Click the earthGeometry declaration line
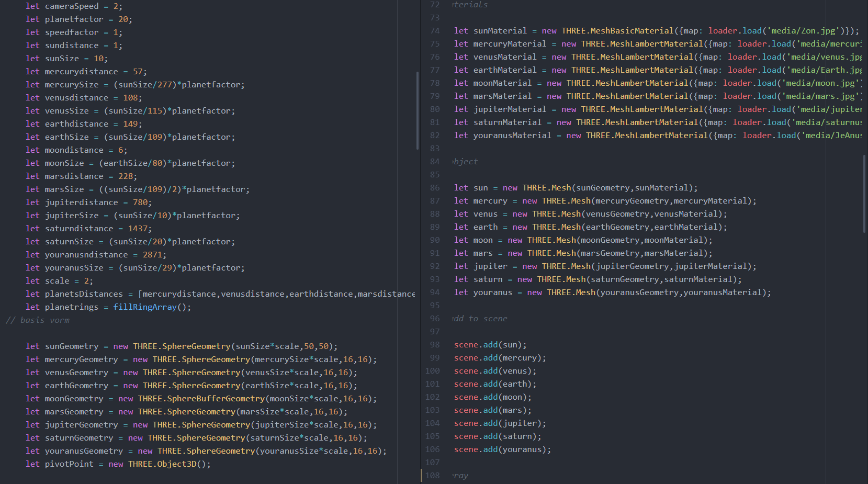Screen dimensions: 868x484 191,386
